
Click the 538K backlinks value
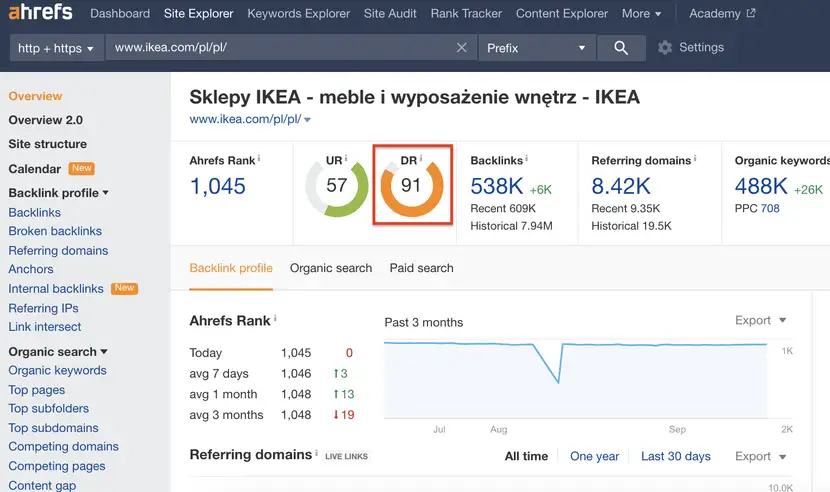click(x=497, y=186)
